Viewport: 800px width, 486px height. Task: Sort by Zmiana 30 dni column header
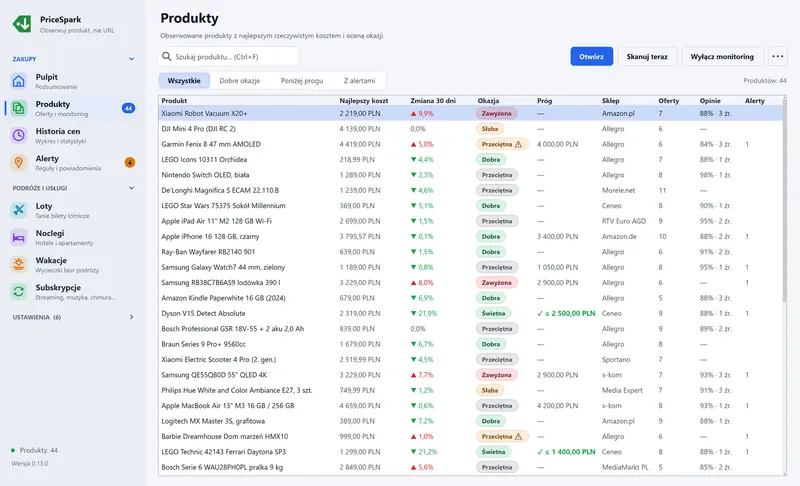433,100
